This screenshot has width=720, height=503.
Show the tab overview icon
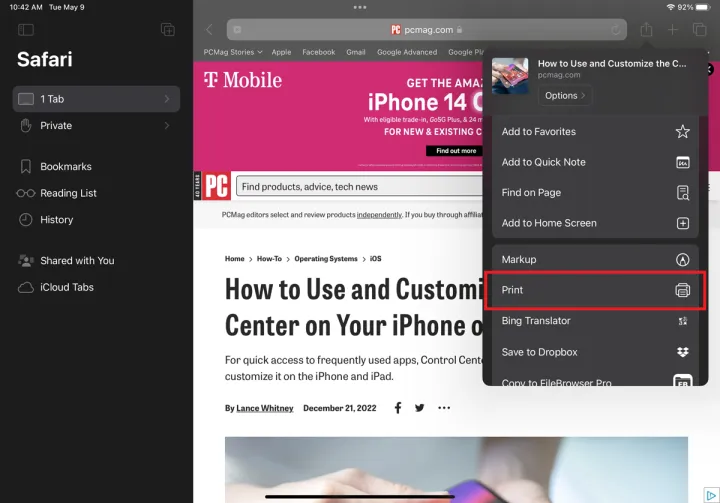click(700, 30)
